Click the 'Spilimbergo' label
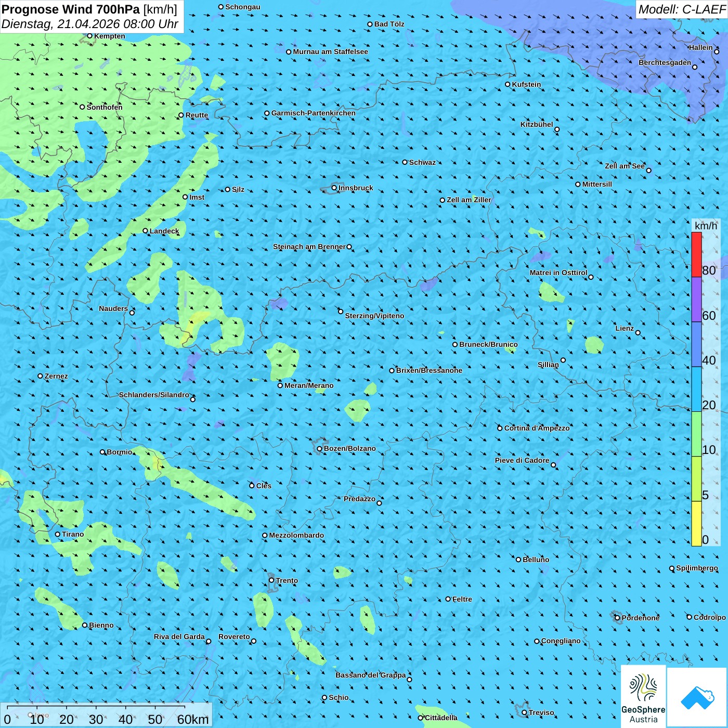Viewport: 728px width, 728px height. (x=697, y=568)
